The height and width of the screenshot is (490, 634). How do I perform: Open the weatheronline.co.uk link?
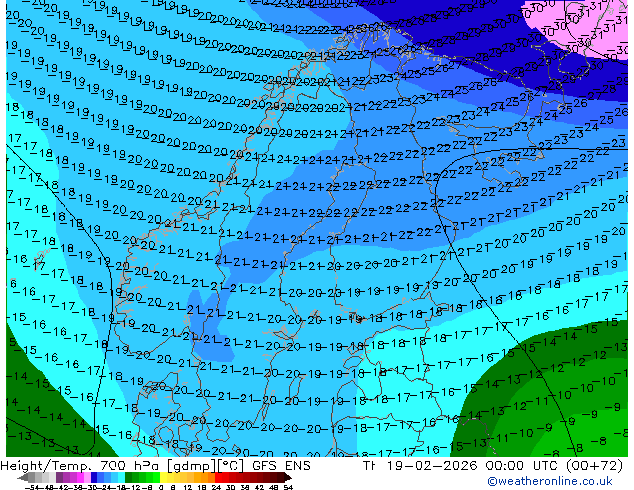click(x=550, y=481)
